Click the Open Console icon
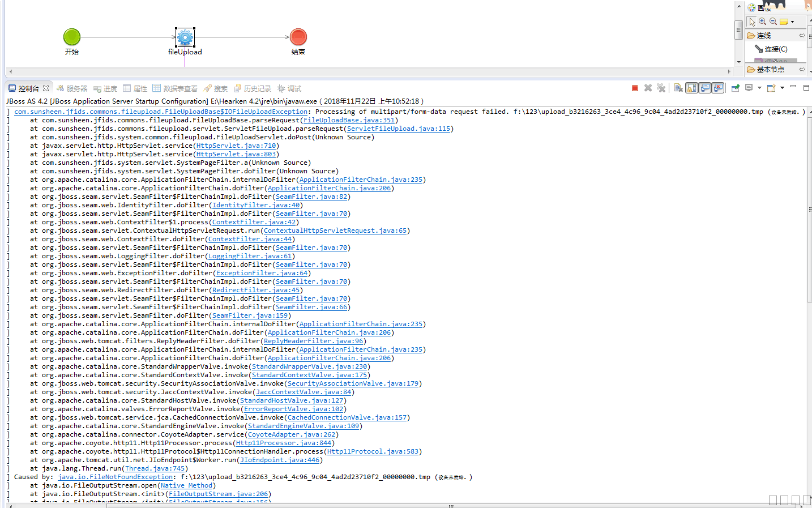This screenshot has height=508, width=812. [x=771, y=88]
